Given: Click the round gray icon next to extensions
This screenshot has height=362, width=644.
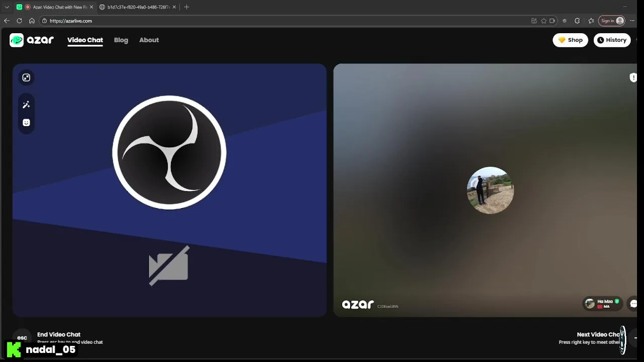Looking at the screenshot, I should tap(565, 21).
